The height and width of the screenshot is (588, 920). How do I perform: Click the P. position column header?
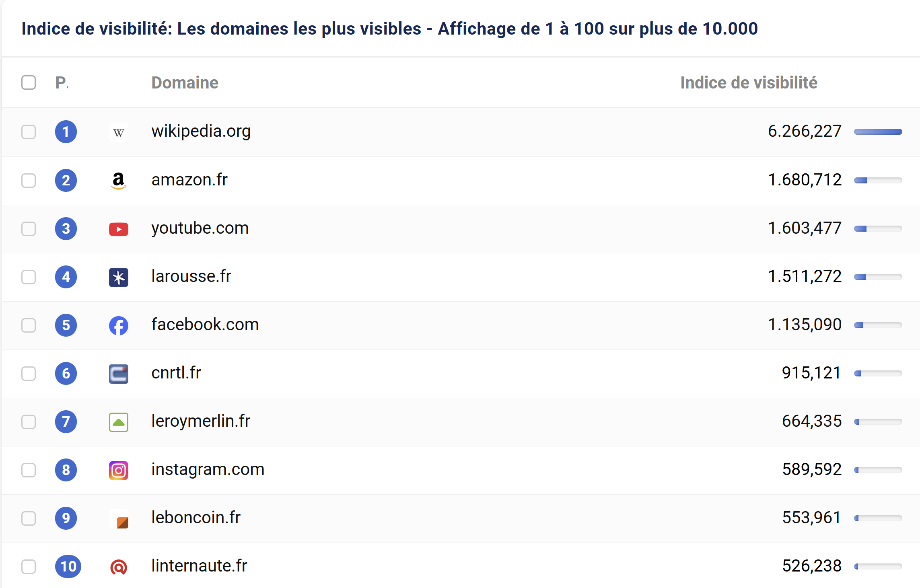pyautogui.click(x=62, y=82)
